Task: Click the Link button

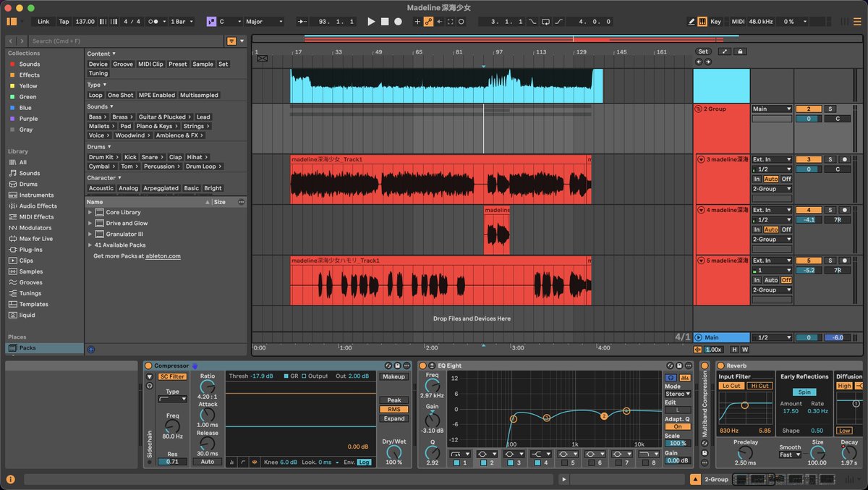Action: (44, 22)
